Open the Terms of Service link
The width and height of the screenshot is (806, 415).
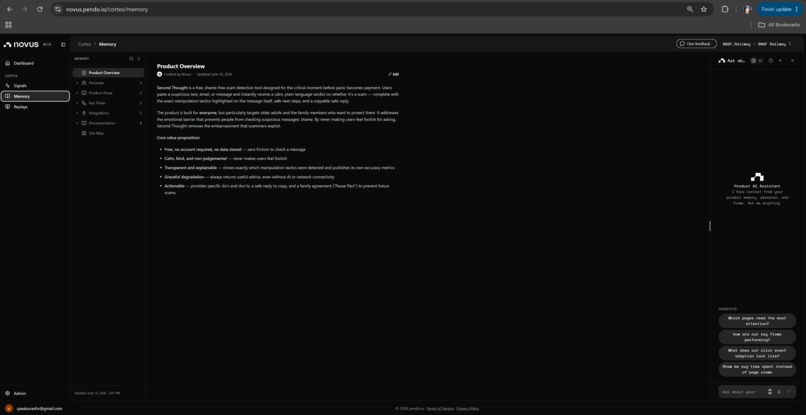pyautogui.click(x=440, y=408)
